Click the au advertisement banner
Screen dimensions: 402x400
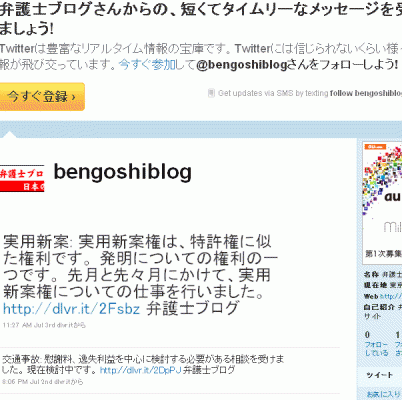382,202
